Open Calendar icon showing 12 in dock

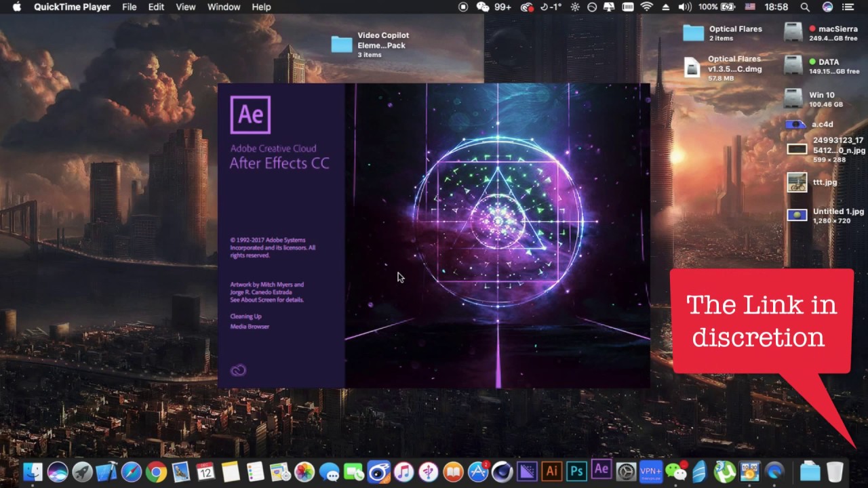(205, 472)
